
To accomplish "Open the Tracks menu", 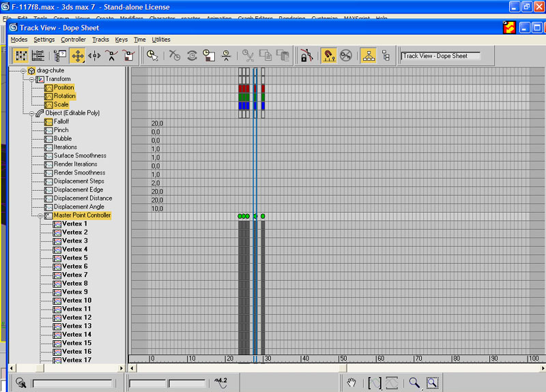I will [100, 40].
